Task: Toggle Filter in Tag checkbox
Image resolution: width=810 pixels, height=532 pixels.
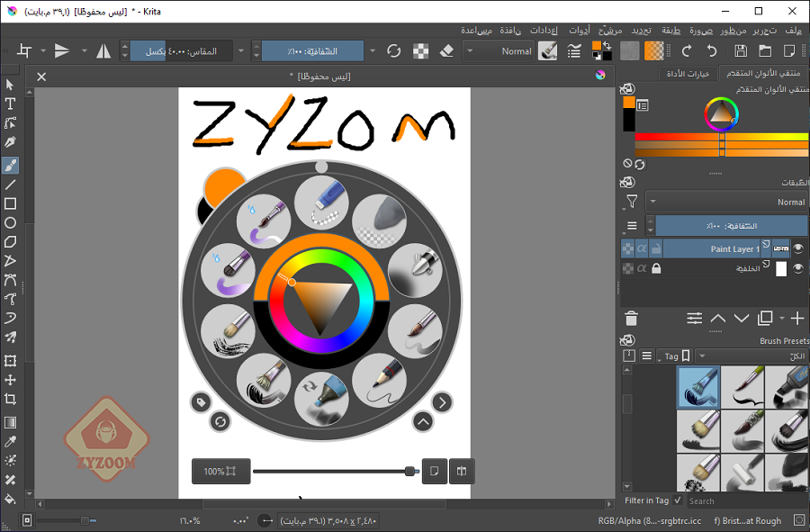Action: click(x=678, y=500)
